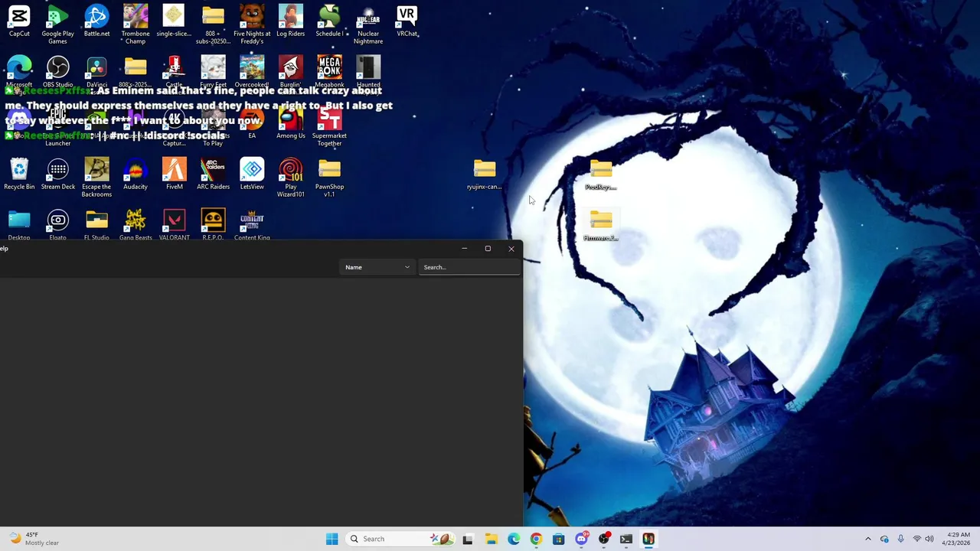Select the Schedule I desktop shortcut
Image resolution: width=980 pixels, height=551 pixels.
coord(329,21)
